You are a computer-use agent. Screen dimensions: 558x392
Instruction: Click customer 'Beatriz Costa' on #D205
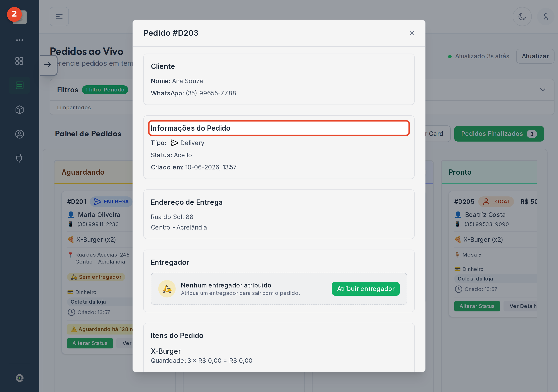pyautogui.click(x=485, y=215)
